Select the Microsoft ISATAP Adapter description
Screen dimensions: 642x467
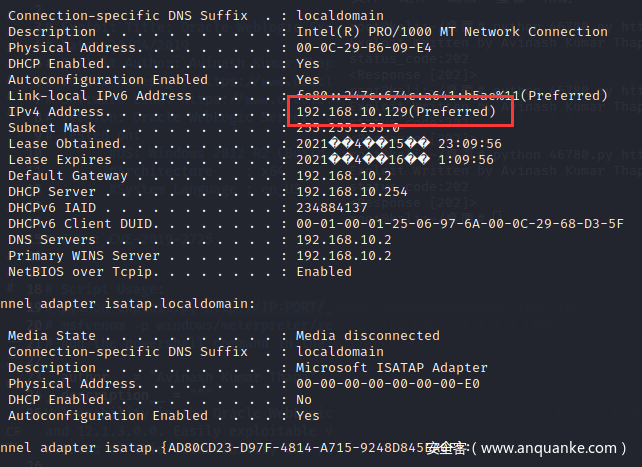pos(392,368)
